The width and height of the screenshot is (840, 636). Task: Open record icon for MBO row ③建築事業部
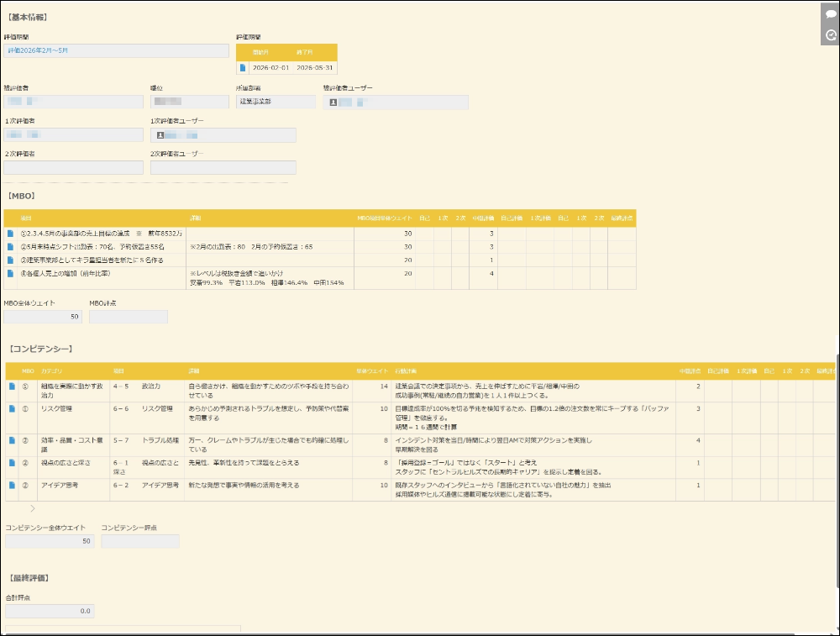click(x=10, y=260)
